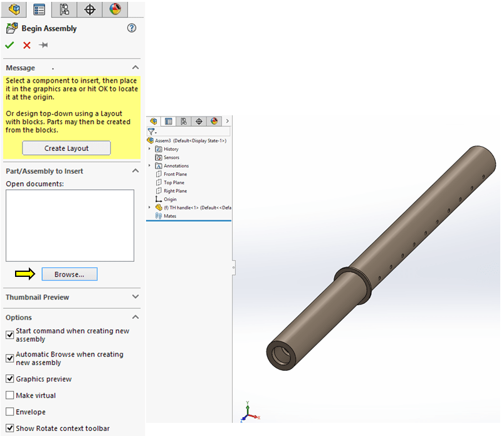Cancel Begin Assembly with the red X

coord(26,45)
